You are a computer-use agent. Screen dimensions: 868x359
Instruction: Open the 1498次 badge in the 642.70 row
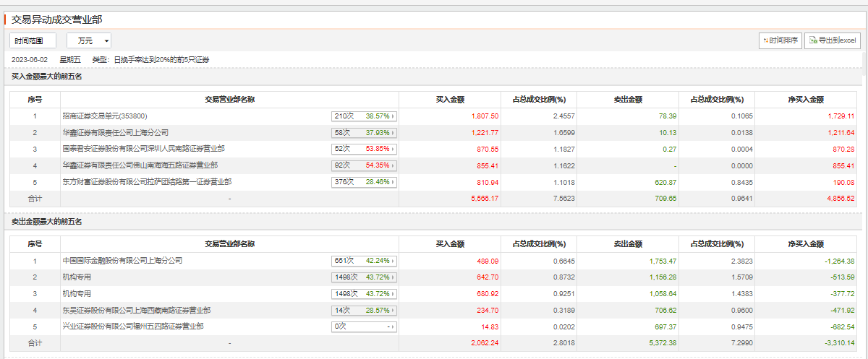click(365, 277)
